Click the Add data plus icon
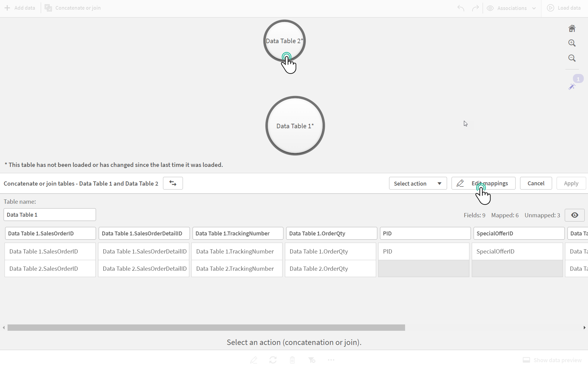The image size is (588, 370). (7, 8)
